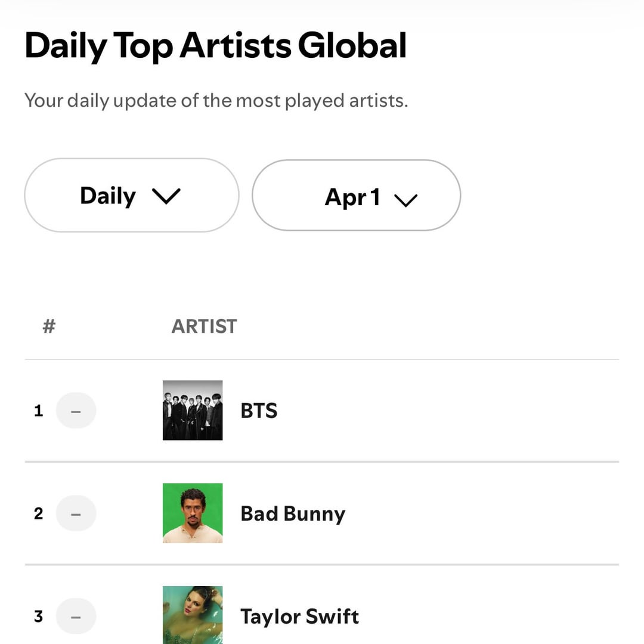Select the Bad Bunny name link
The height and width of the screenshot is (644, 644).
293,513
